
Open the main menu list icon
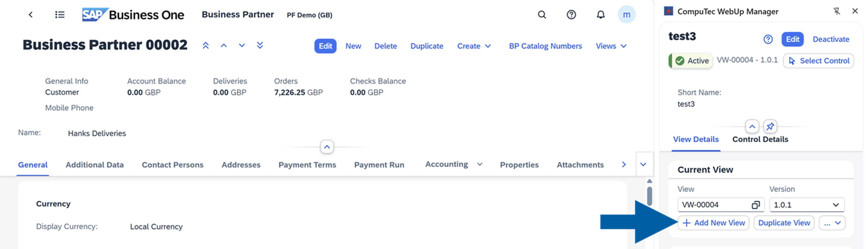coord(60,14)
